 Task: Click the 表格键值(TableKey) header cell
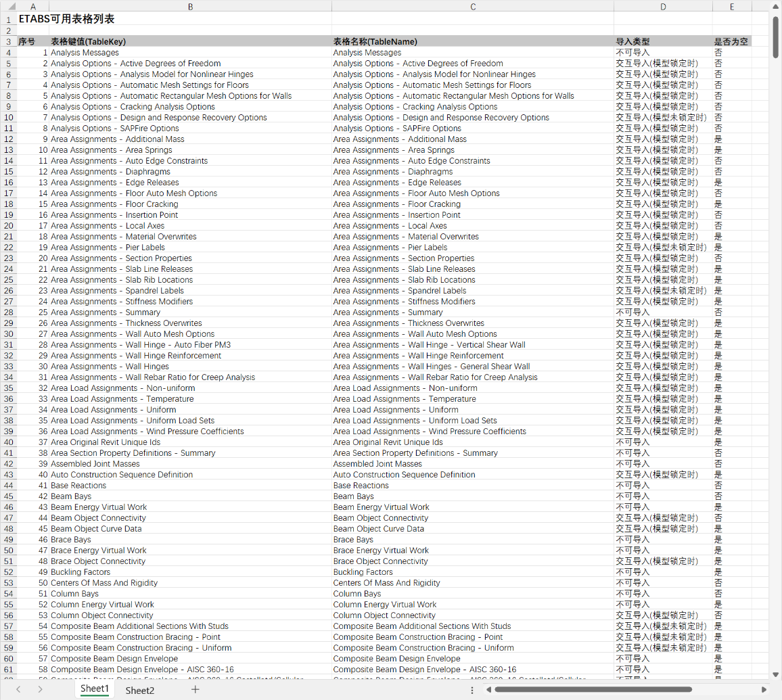(x=190, y=41)
